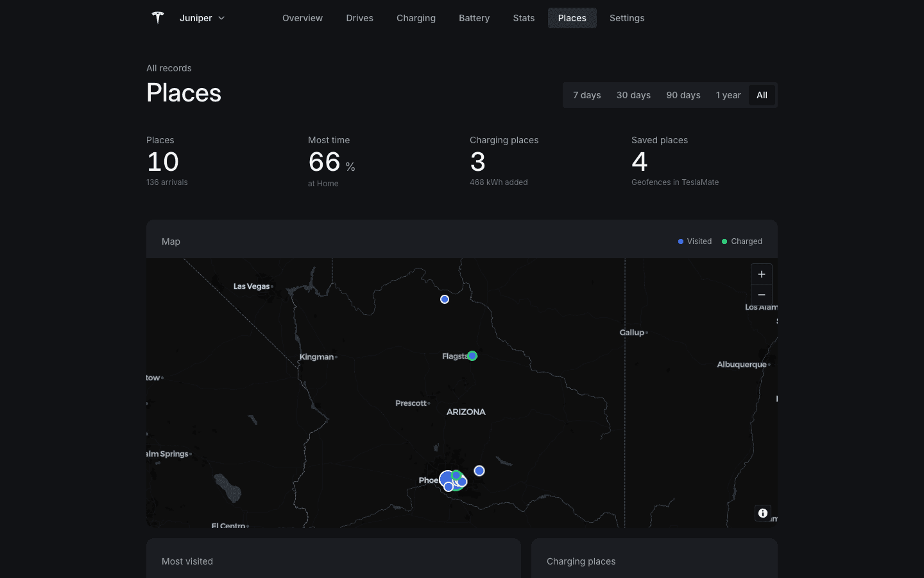Click the 'All records' label
The image size is (924, 578).
click(x=169, y=68)
